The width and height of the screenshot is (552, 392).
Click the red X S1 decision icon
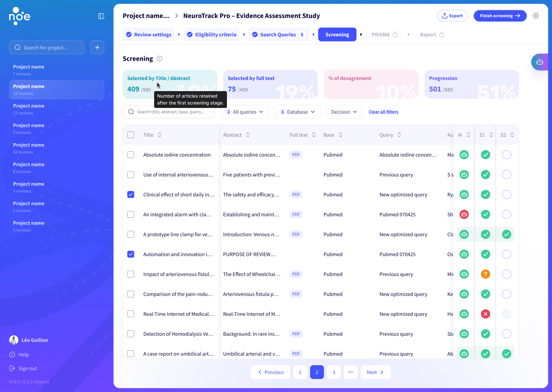[x=485, y=314]
